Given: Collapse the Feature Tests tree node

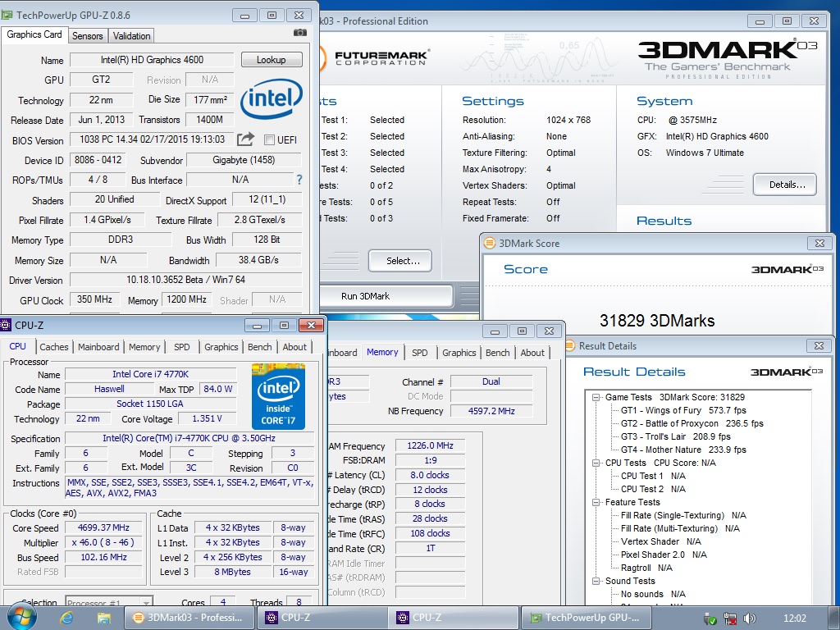Looking at the screenshot, I should click(596, 502).
